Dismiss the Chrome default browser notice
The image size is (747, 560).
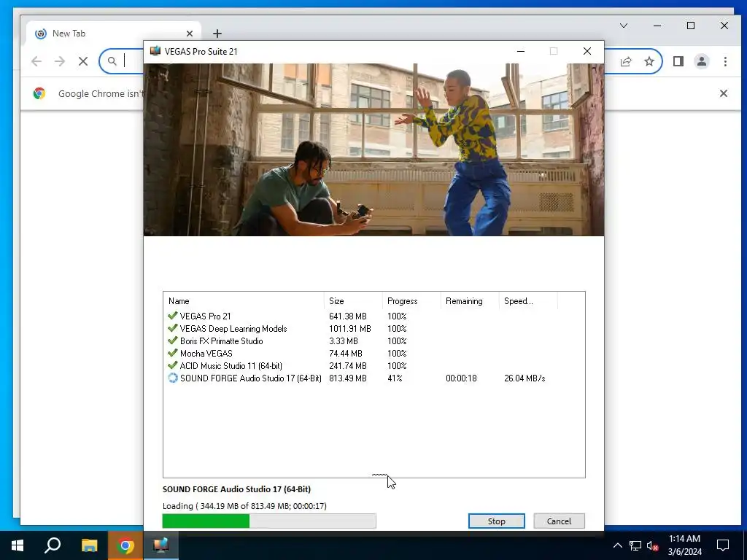(723, 93)
